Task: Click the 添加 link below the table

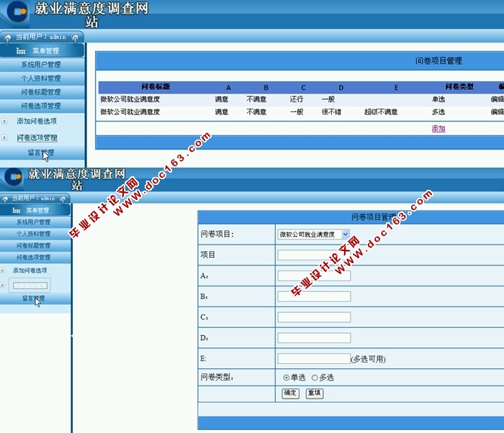Action: pyautogui.click(x=438, y=129)
